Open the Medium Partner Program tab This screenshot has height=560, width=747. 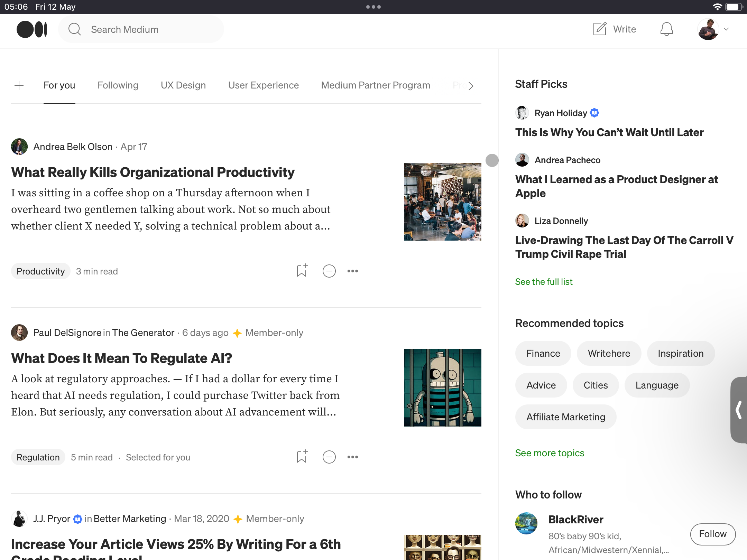coord(376,85)
